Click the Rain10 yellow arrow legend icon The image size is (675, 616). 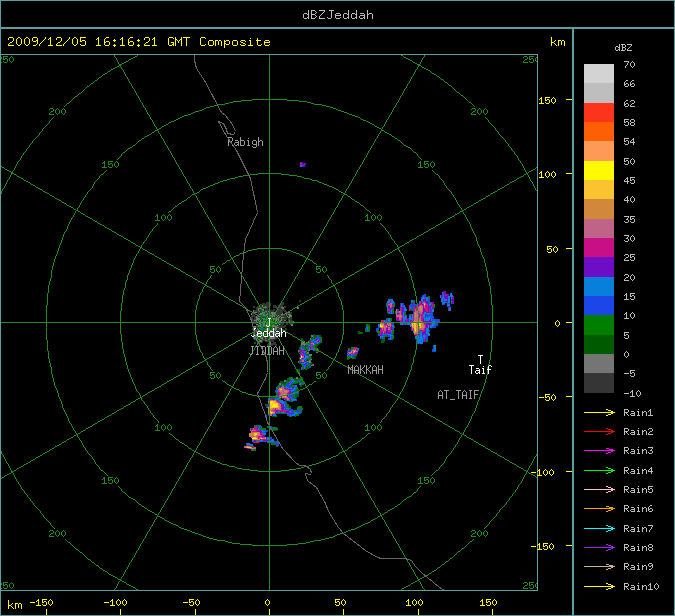click(x=599, y=586)
